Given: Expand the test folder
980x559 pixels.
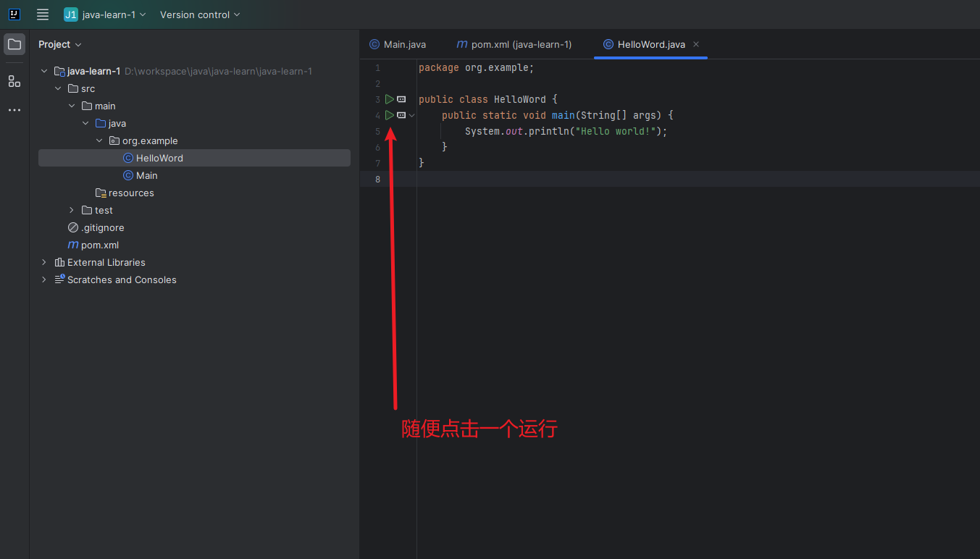Looking at the screenshot, I should coord(71,210).
